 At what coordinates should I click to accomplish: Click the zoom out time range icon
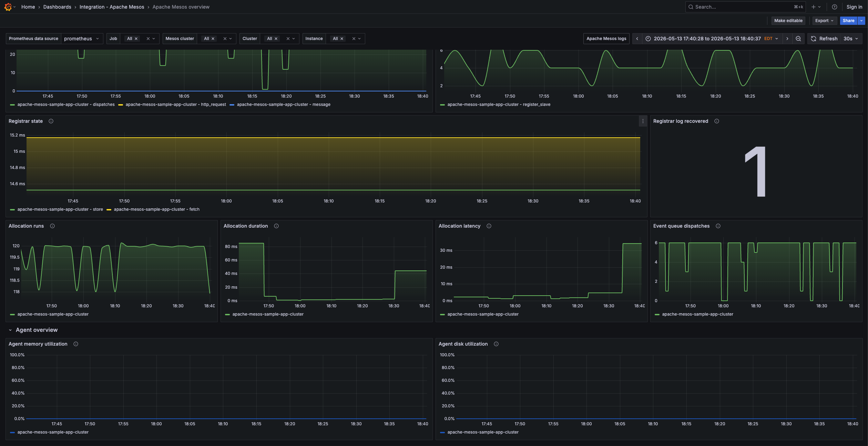click(x=798, y=39)
